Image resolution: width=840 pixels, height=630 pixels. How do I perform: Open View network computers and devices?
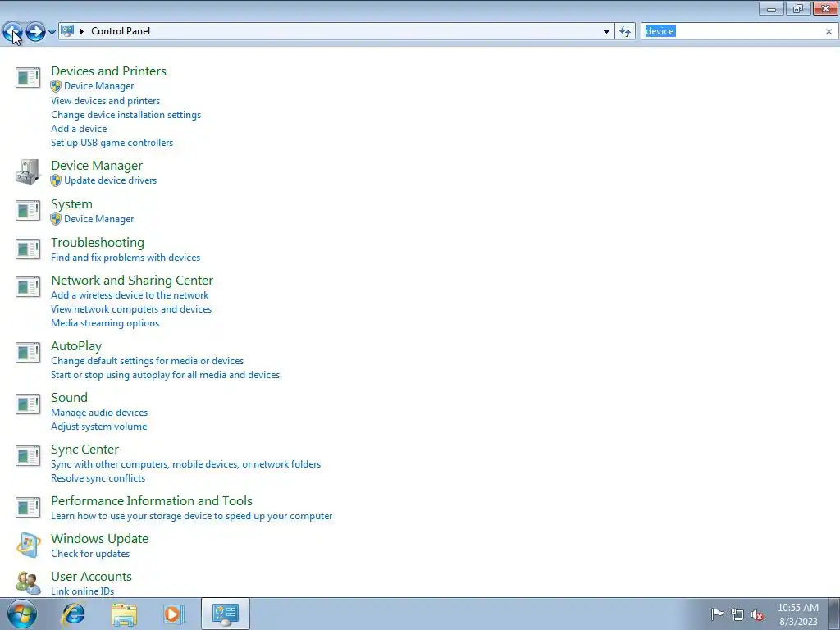[x=131, y=309]
